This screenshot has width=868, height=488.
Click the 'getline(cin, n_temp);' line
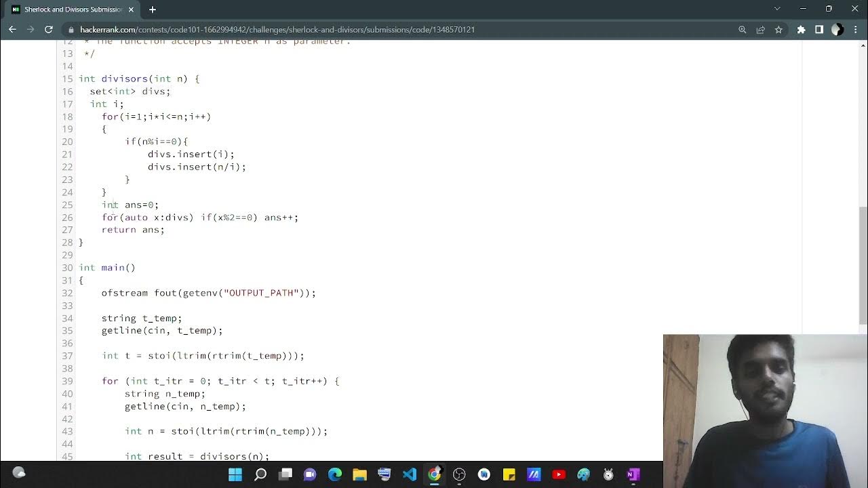[185, 407]
